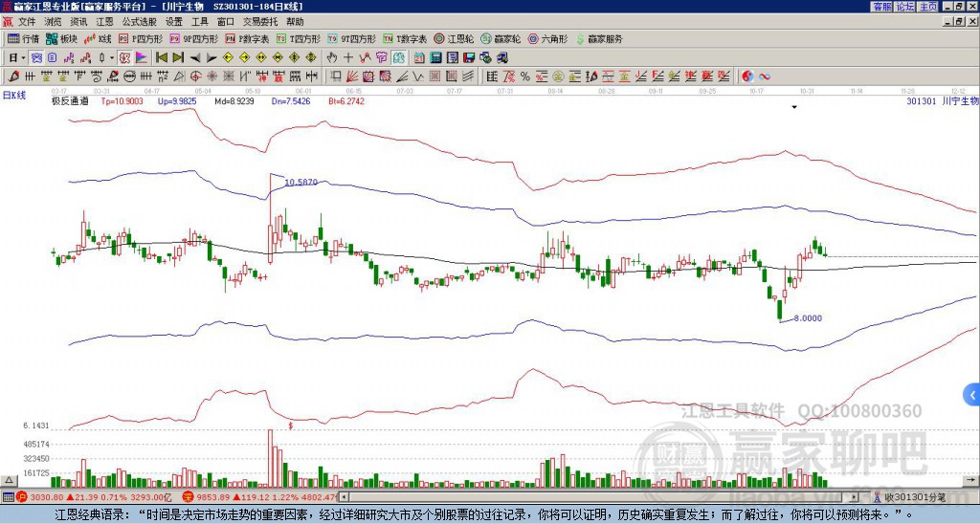This screenshot has width=980, height=524.
Task: Open the calculator icon
Action: (x=435, y=57)
